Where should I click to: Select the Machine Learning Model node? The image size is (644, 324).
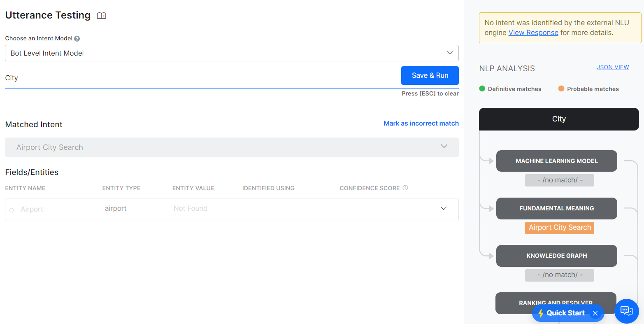556,161
